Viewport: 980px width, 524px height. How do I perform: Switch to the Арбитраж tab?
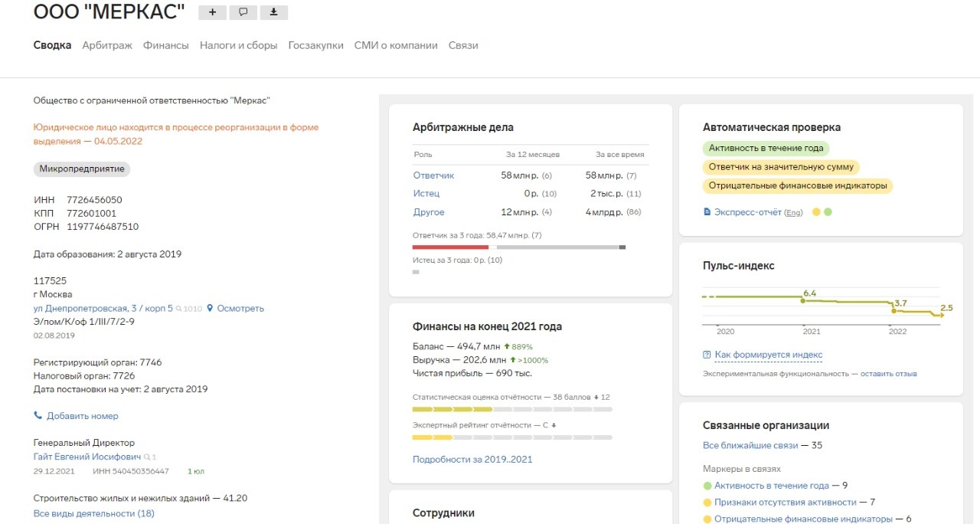(x=107, y=45)
